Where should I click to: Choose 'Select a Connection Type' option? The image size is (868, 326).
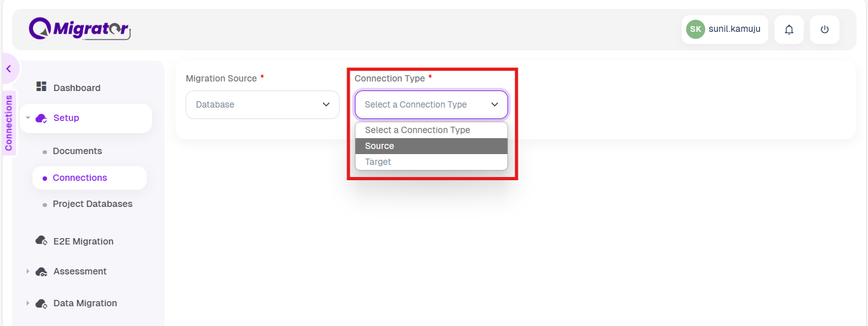432,130
